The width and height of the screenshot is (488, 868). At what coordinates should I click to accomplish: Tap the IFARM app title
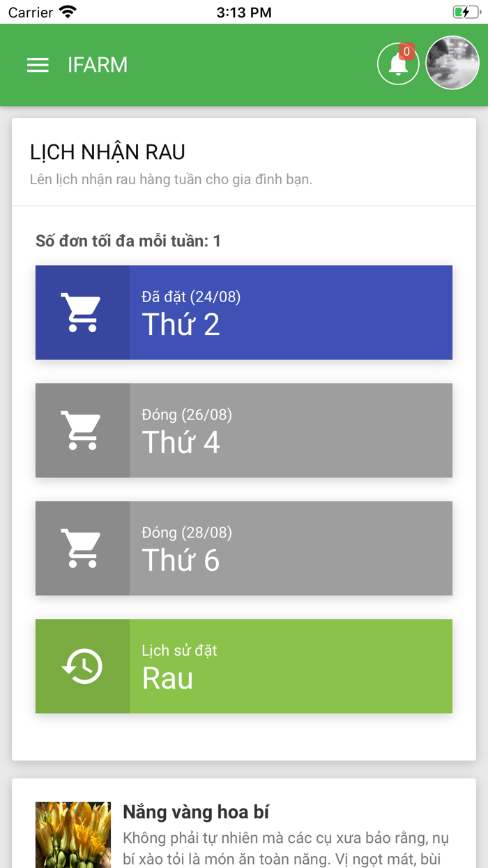click(x=98, y=65)
